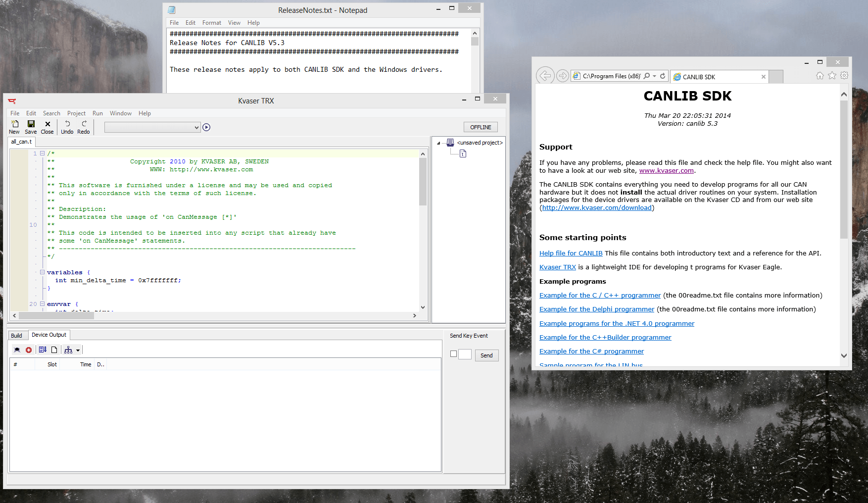The width and height of the screenshot is (868, 503).
Task: Run the script with the play icon
Action: (206, 127)
